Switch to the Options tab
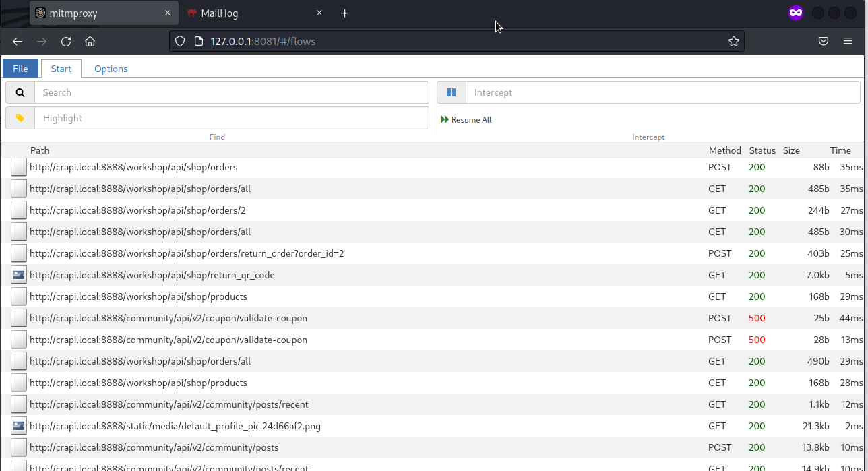868x471 pixels. tap(111, 69)
